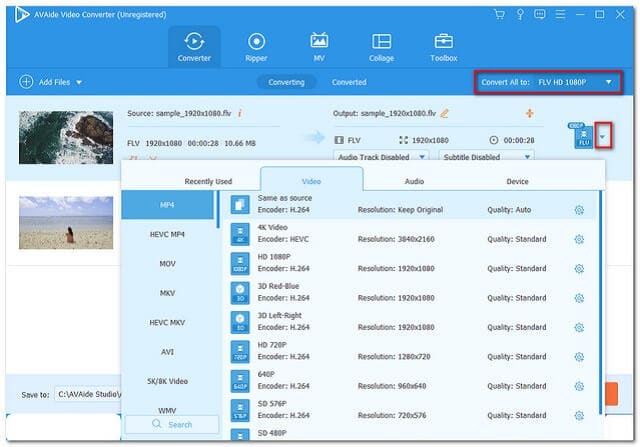Viewport: 640px width, 447px height.
Task: Open settings gear for 4K Video preset
Action: 579,240
